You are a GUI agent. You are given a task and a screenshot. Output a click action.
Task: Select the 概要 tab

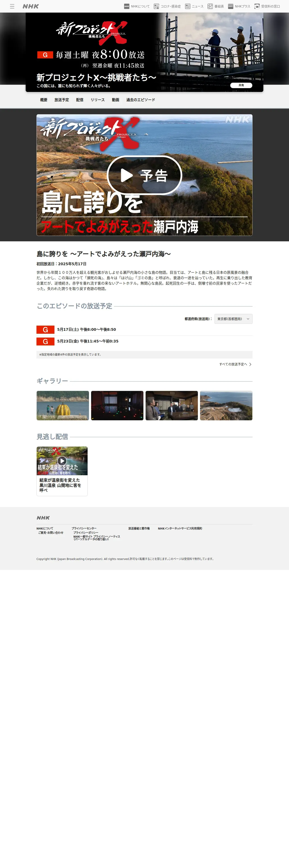pyautogui.click(x=44, y=100)
